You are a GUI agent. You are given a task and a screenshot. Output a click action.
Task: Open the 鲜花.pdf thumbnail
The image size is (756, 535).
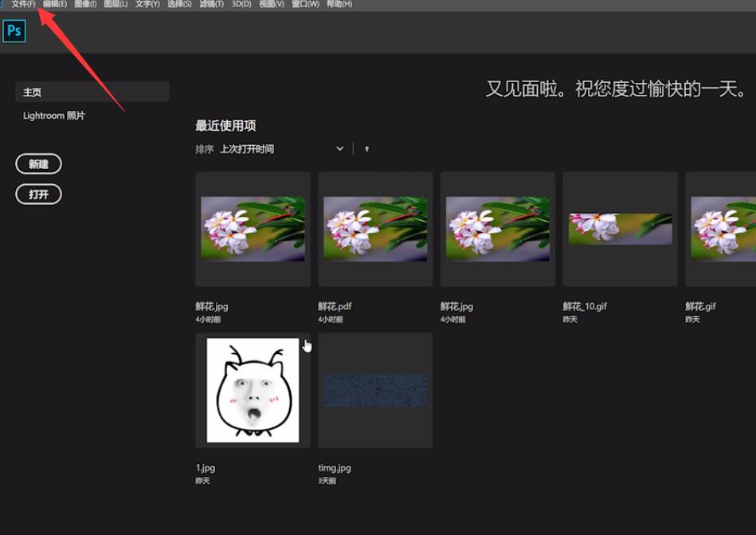point(375,229)
